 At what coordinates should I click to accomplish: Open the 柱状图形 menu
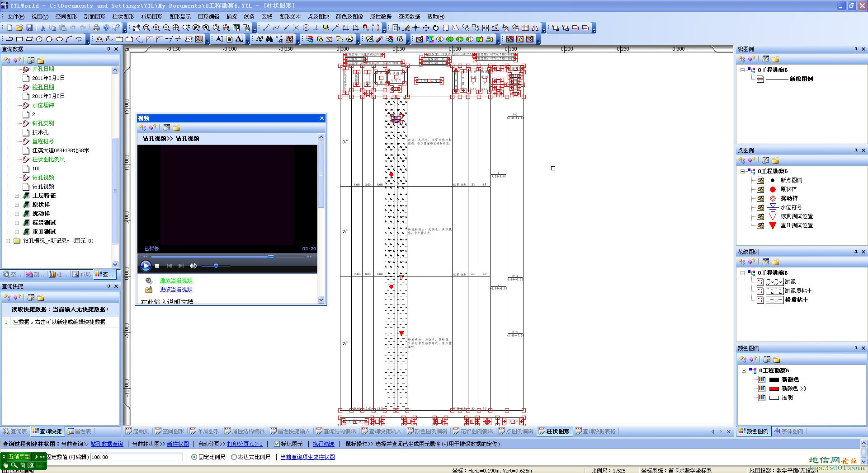(x=123, y=16)
